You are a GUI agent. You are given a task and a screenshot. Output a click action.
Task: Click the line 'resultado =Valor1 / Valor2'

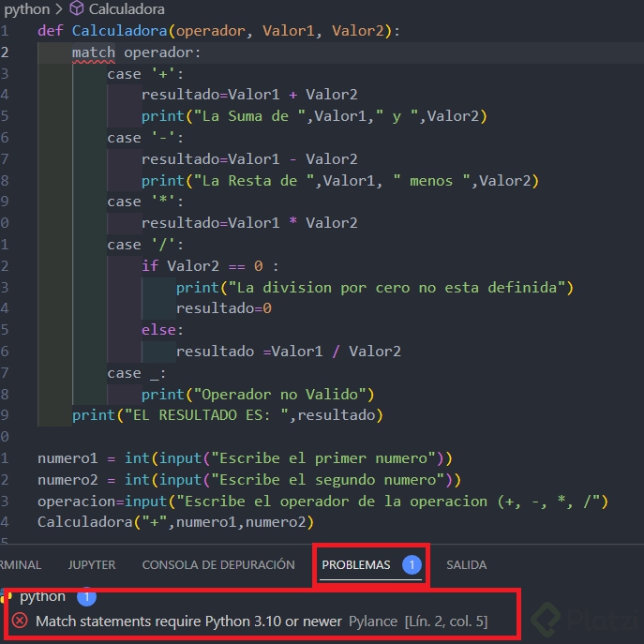click(x=289, y=352)
